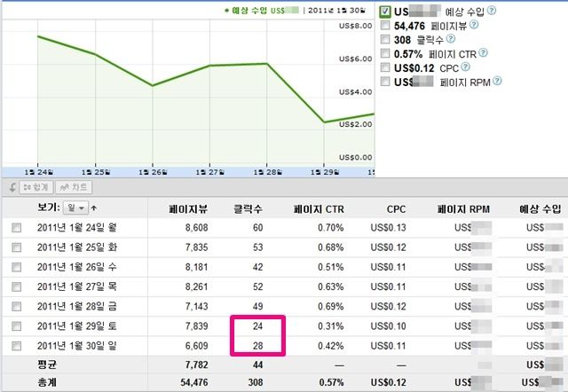Click the US$0.10 CPC cell
The image size is (568, 392).
(388, 326)
